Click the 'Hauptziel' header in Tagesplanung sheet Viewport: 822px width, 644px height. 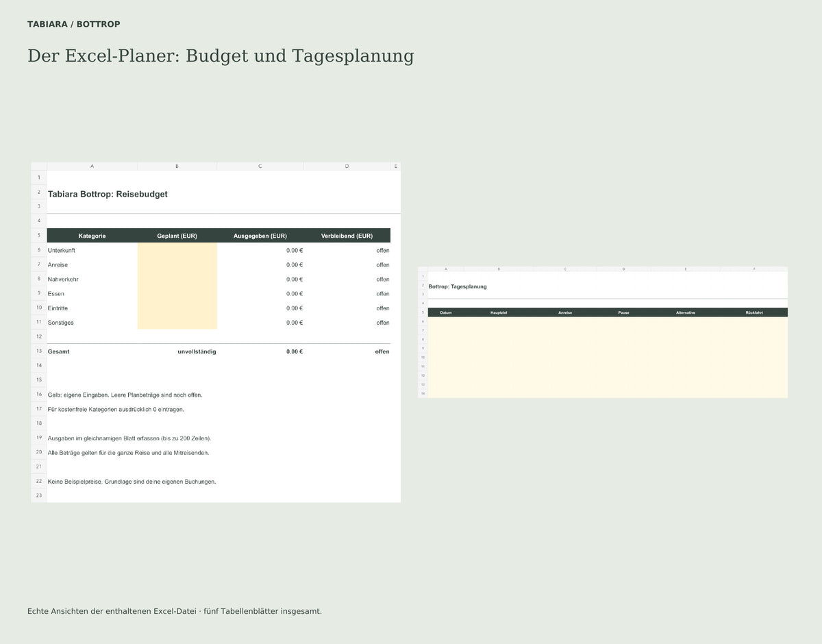pos(499,312)
